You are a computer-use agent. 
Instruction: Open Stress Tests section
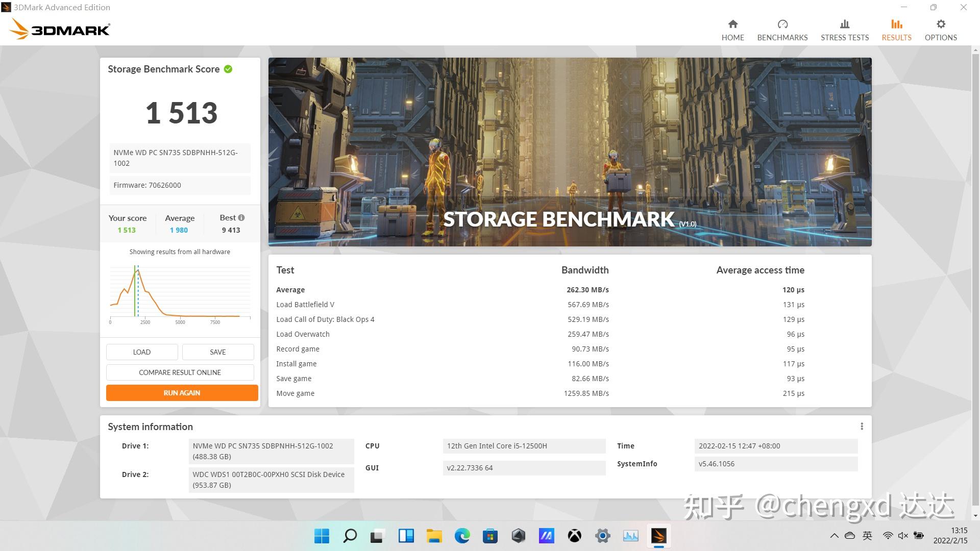point(844,30)
